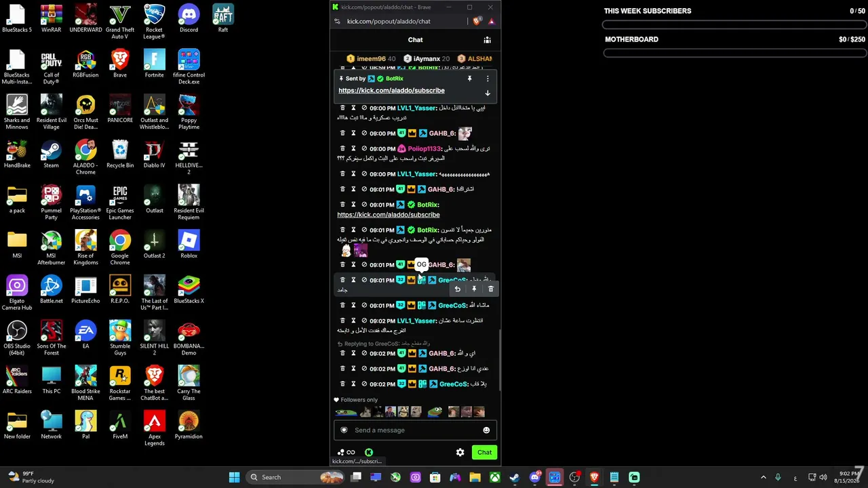Open Discord from the taskbar
Viewport: 868px width, 488px height.
point(535,477)
